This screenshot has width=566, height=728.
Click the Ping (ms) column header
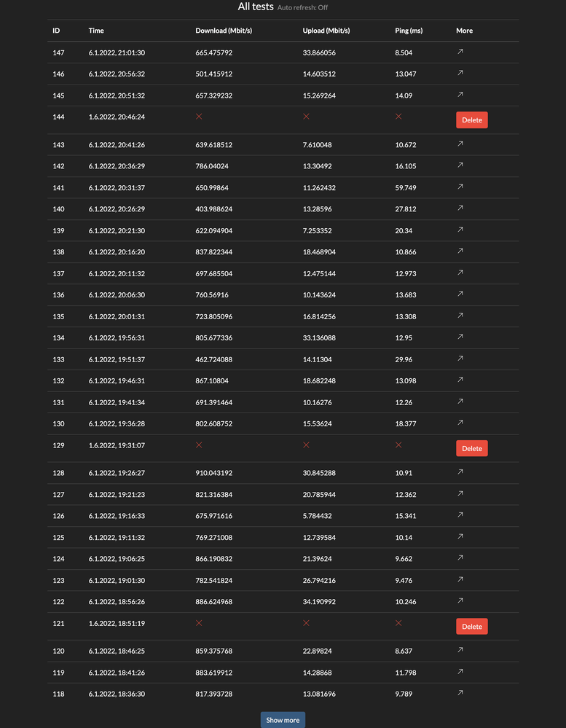(409, 31)
